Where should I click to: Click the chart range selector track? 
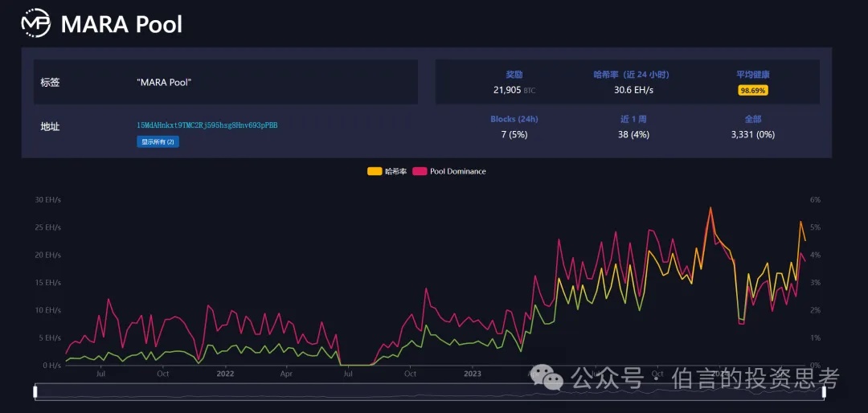pyautogui.click(x=430, y=392)
